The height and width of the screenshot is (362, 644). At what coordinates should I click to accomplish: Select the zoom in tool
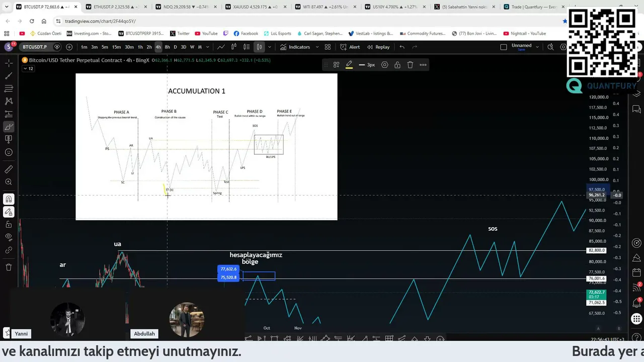9,182
